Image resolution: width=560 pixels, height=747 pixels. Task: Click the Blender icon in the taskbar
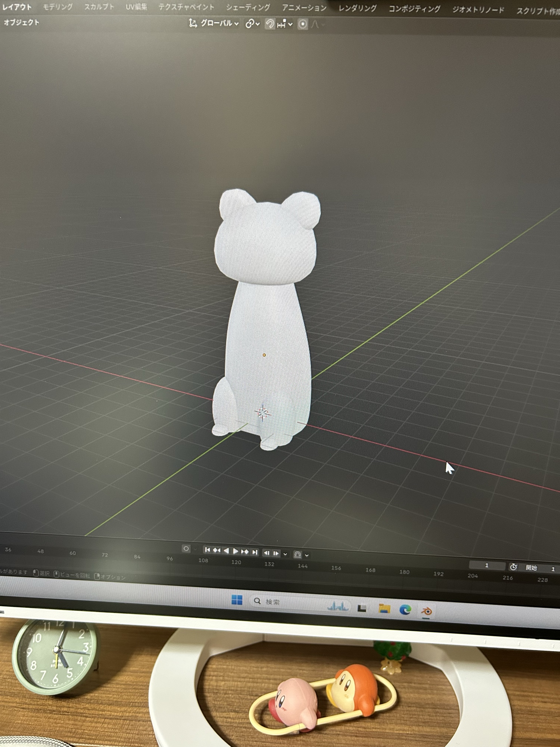click(x=426, y=611)
